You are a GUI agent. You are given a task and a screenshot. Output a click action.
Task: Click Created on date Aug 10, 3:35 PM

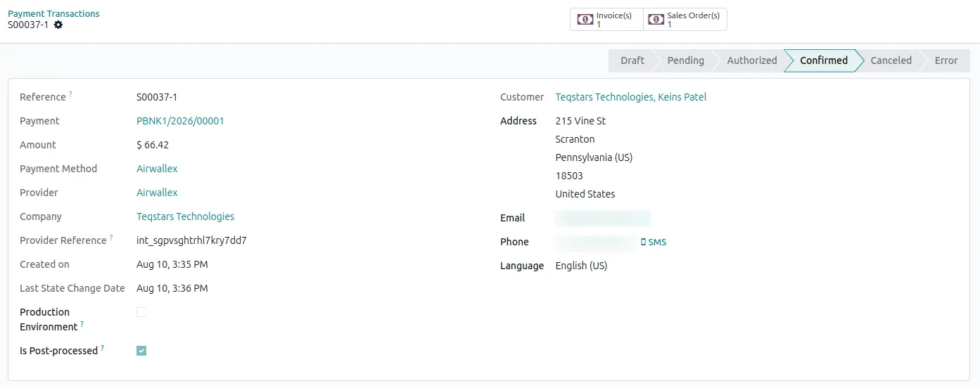[172, 264]
